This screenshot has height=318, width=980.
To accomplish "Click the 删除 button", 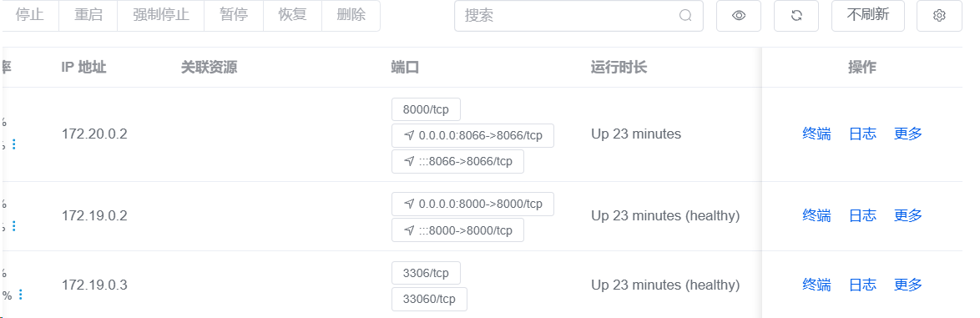I will tap(351, 16).
